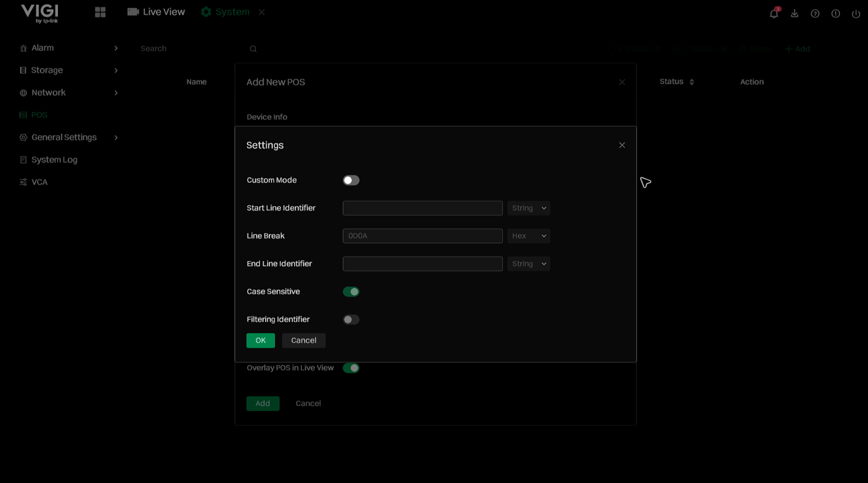Image resolution: width=868 pixels, height=483 pixels.
Task: Focus the End Line Identifier field
Action: click(x=423, y=264)
